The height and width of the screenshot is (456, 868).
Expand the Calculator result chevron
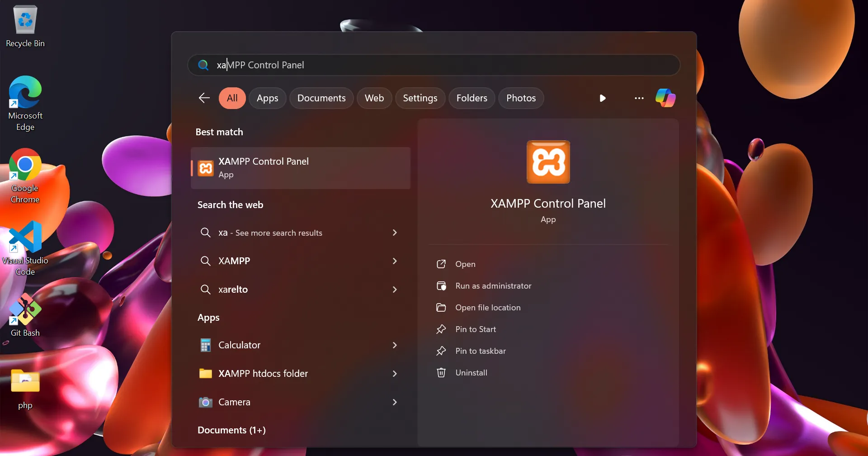tap(395, 345)
